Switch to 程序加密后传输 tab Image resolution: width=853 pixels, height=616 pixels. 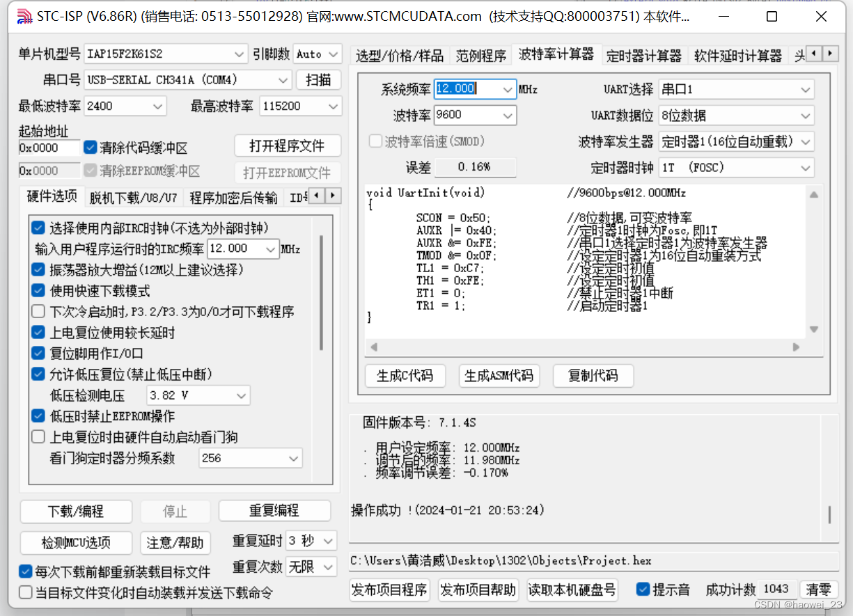point(233,198)
